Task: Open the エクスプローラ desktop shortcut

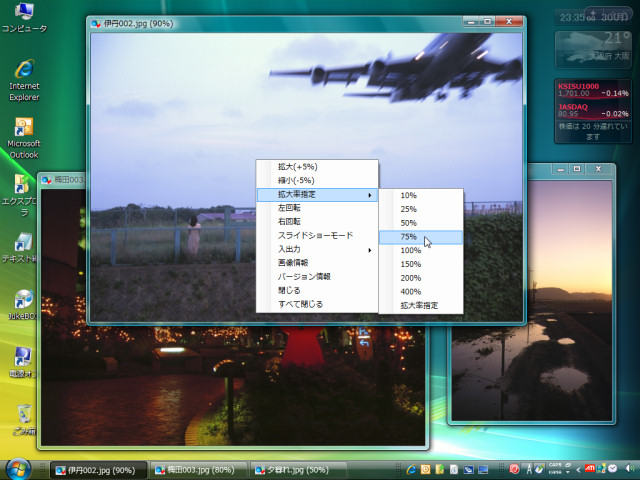Action: click(x=20, y=196)
